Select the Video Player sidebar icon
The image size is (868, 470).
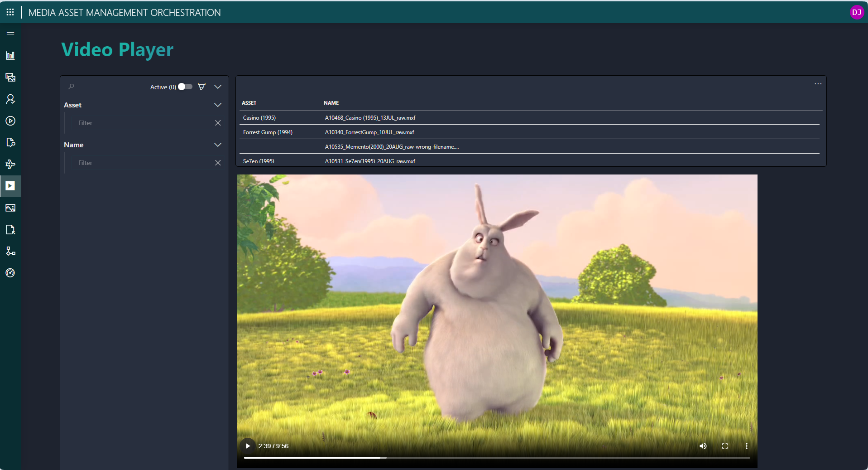pos(10,186)
